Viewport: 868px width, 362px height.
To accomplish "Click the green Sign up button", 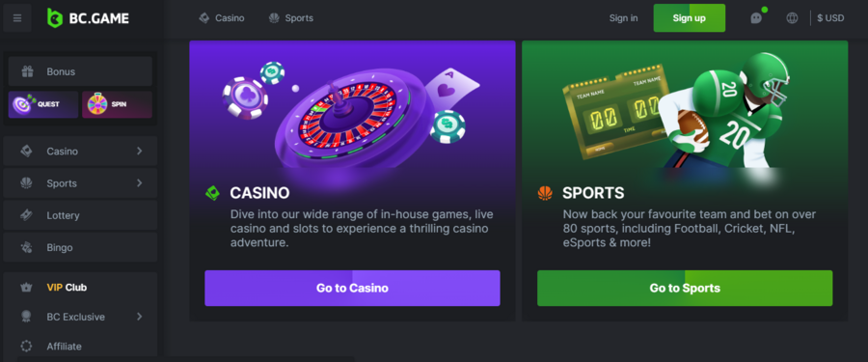I will click(x=690, y=17).
